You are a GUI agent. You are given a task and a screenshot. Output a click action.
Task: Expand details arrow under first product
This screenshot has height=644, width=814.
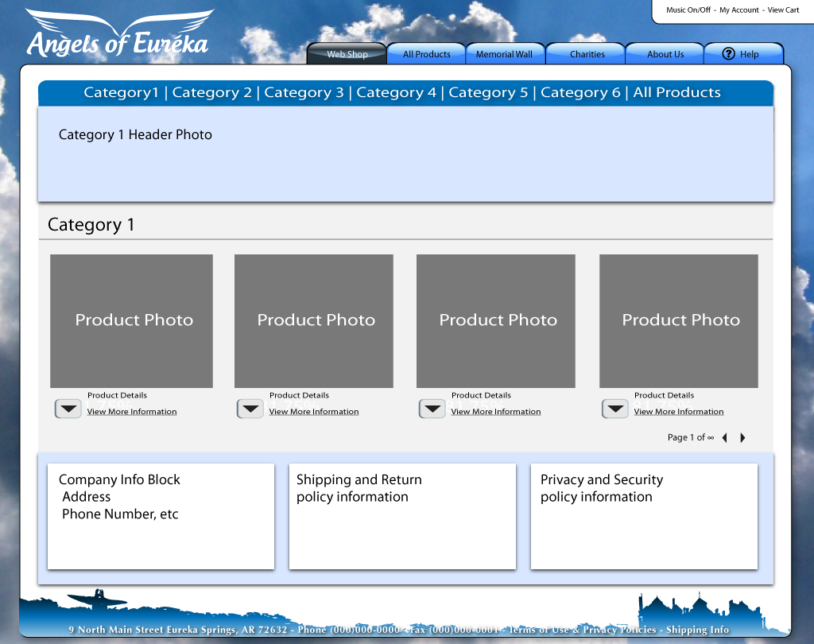(x=68, y=408)
